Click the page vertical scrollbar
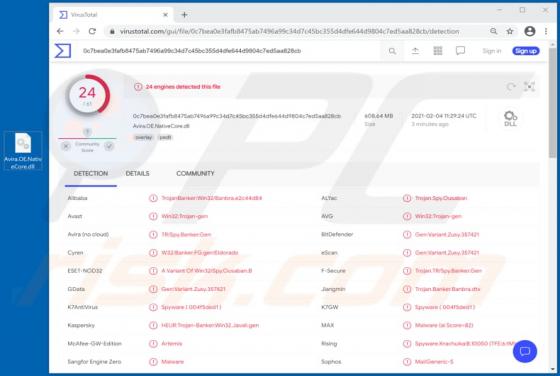Screen dimensions: 560x376 coord(552,104)
